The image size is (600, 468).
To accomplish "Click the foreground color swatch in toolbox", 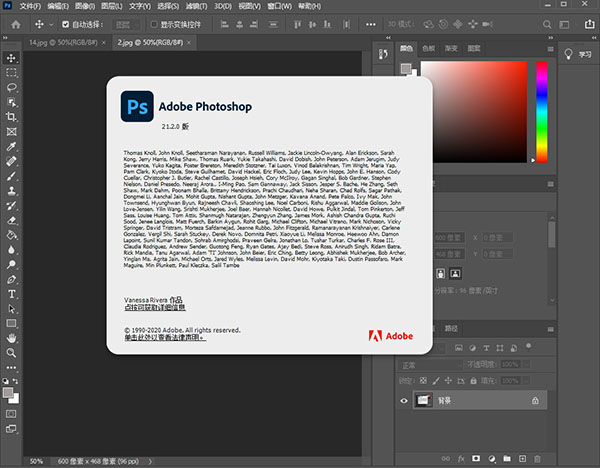I will (x=8, y=393).
